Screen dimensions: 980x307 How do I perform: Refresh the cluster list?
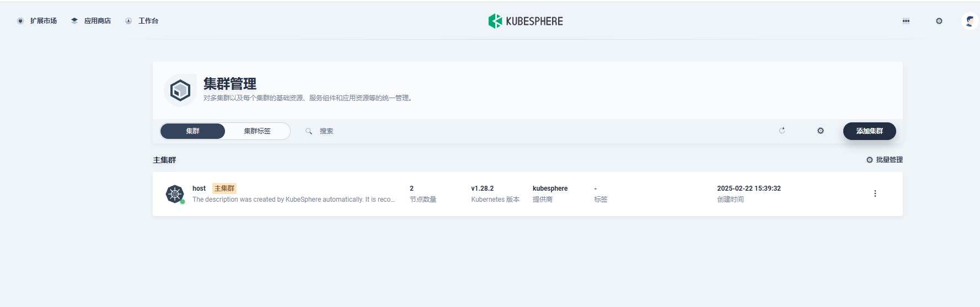click(x=782, y=131)
